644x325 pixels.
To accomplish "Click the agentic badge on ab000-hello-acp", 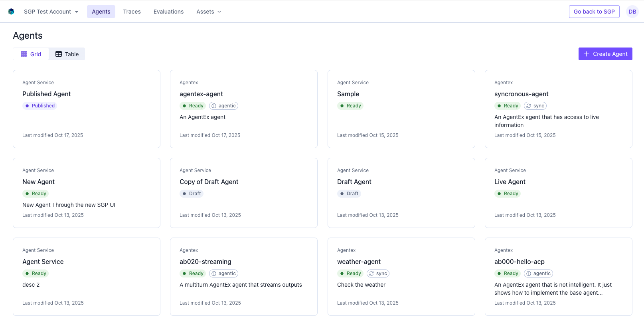I will pyautogui.click(x=538, y=273).
